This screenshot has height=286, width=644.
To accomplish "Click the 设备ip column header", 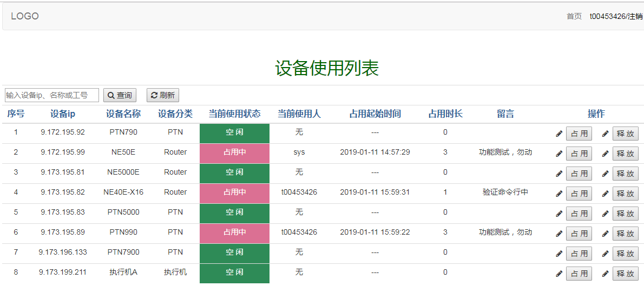I will (x=63, y=114).
